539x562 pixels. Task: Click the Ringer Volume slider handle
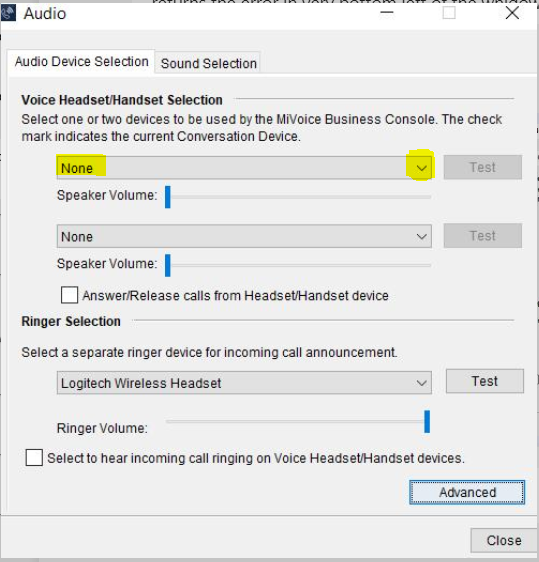click(427, 422)
